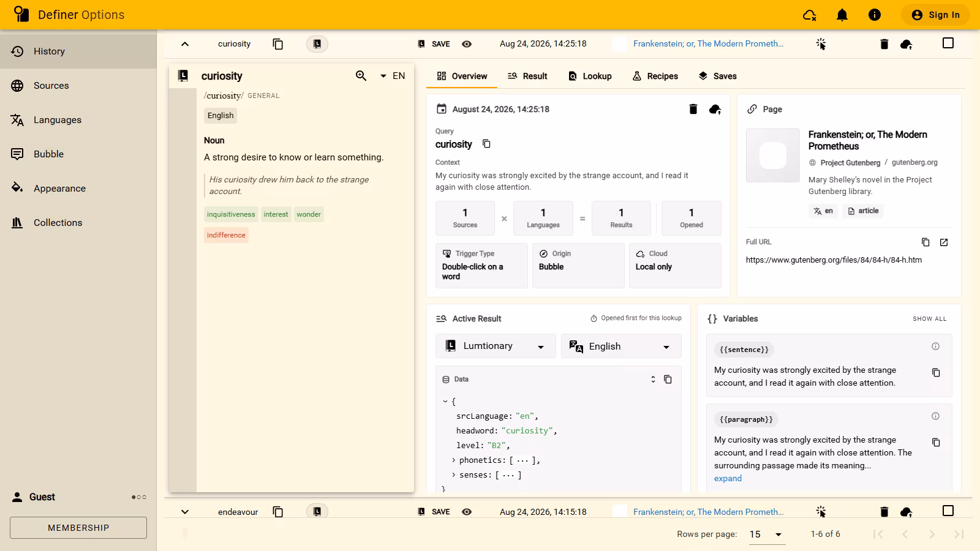This screenshot has width=980, height=551.
Task: Click the inquisitiveness synonym tag
Action: [x=231, y=214]
